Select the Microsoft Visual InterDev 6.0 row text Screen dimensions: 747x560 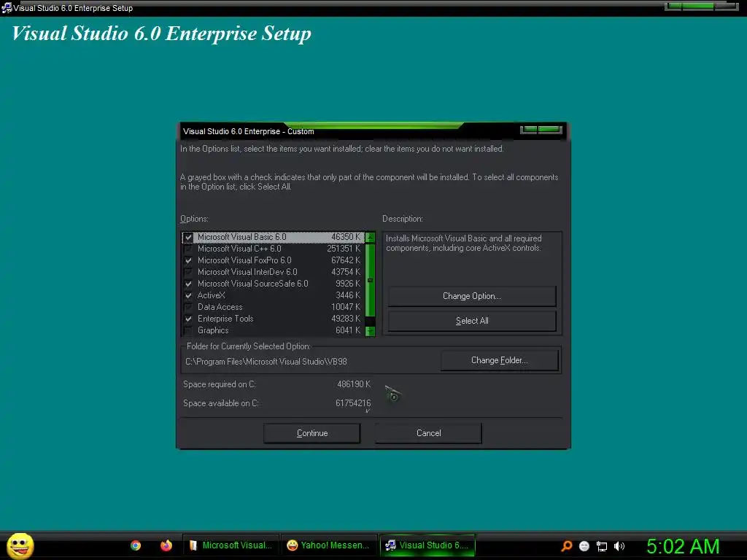(x=247, y=272)
